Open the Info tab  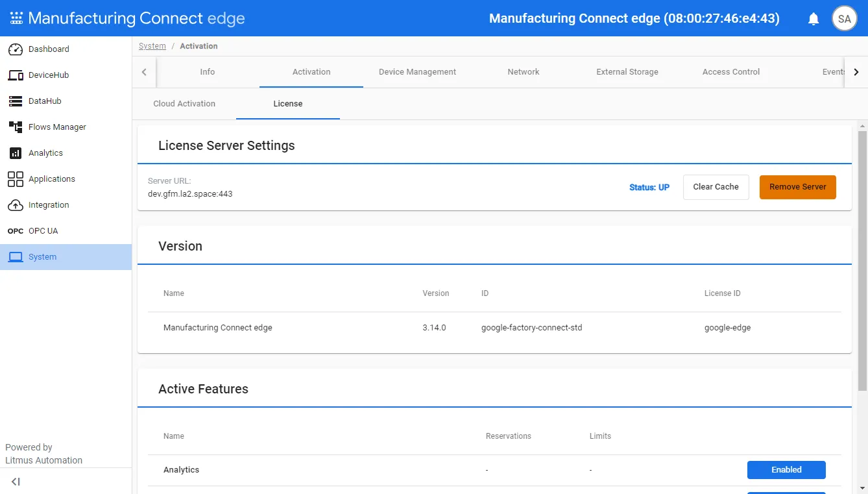(208, 72)
